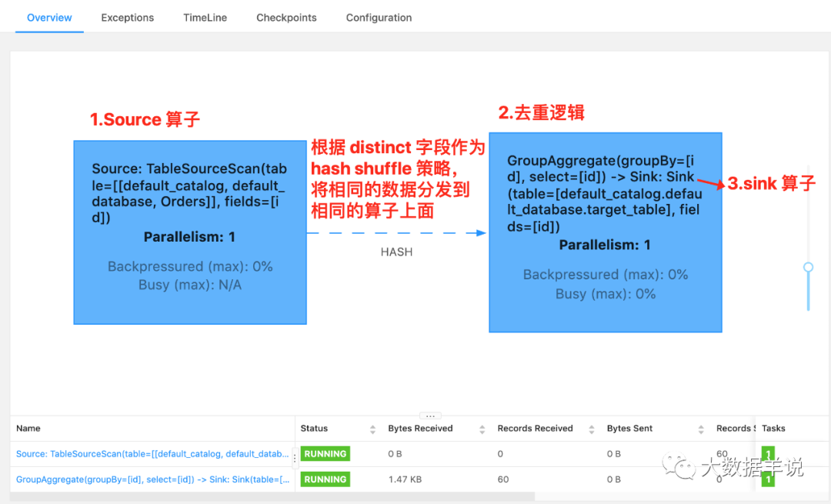This screenshot has height=504, width=831.
Task: Open the Source: TableSourceScan operator link
Action: [x=146, y=453]
